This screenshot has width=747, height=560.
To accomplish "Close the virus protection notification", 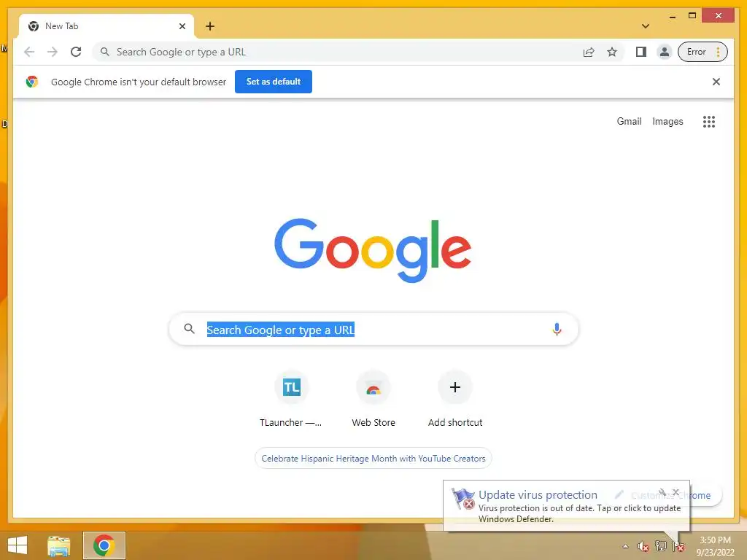I will point(676,492).
